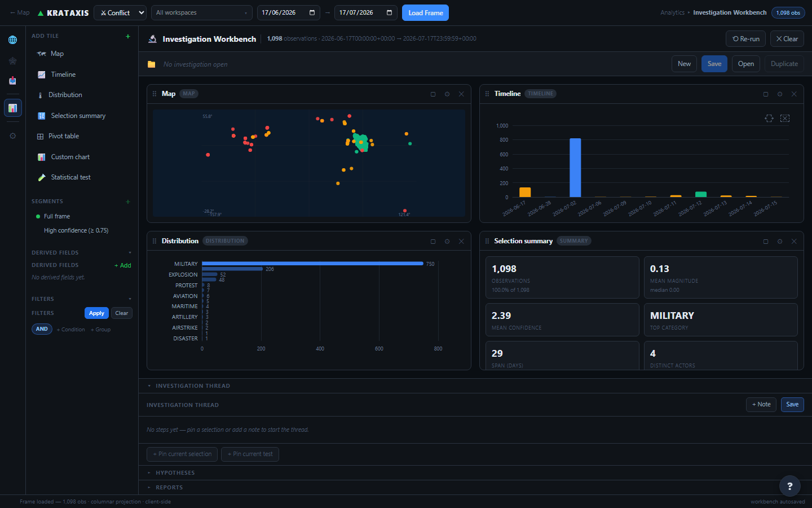The height and width of the screenshot is (508, 812).
Task: Click the Load Frame button
Action: click(x=425, y=12)
